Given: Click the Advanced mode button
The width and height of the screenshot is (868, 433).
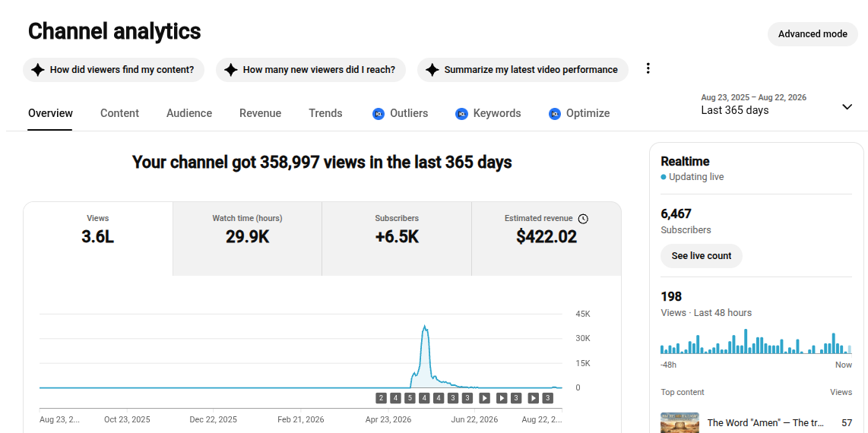Looking at the screenshot, I should pyautogui.click(x=813, y=34).
